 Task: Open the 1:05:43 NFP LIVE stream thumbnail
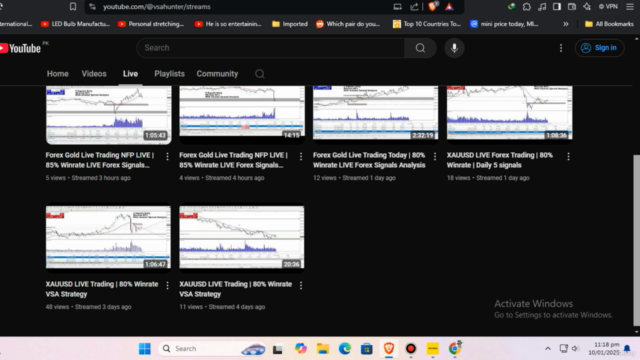[109, 115]
